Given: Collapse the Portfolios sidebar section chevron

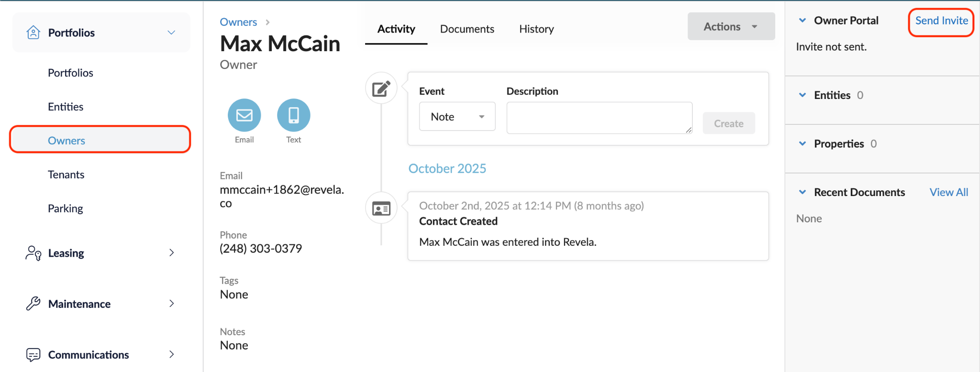Looking at the screenshot, I should coord(171,33).
